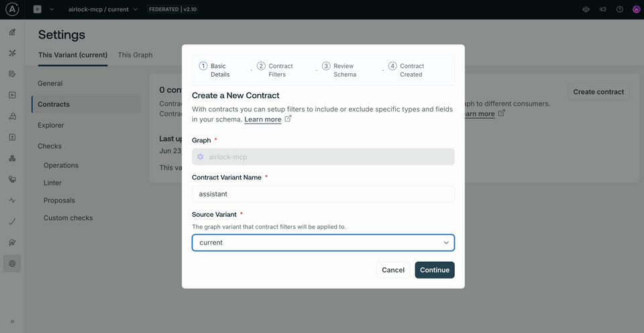
Task: Click the Apollo logo icon
Action: click(12, 9)
